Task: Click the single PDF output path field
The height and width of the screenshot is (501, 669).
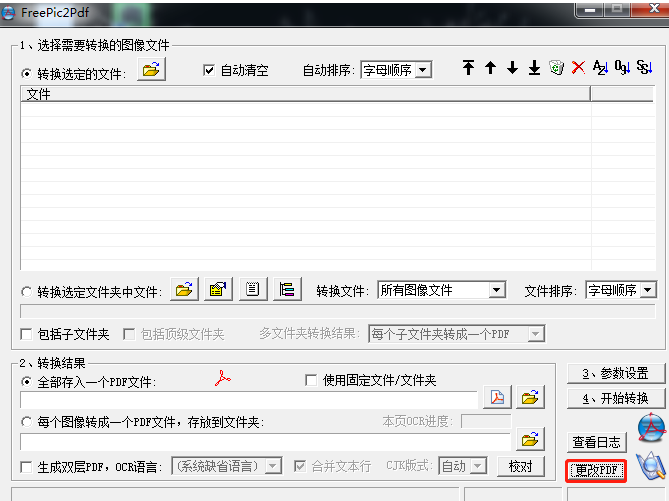Action: point(249,399)
